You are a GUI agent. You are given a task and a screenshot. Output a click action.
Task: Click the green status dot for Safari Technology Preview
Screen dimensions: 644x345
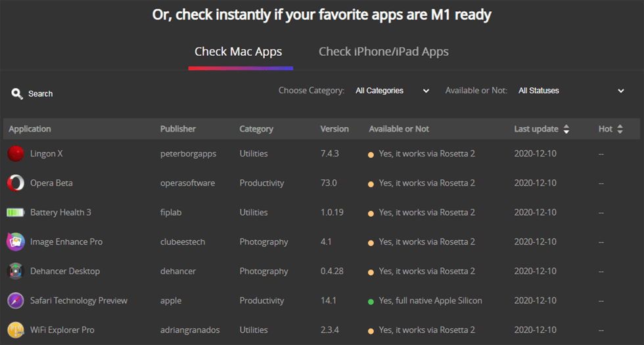pos(371,302)
